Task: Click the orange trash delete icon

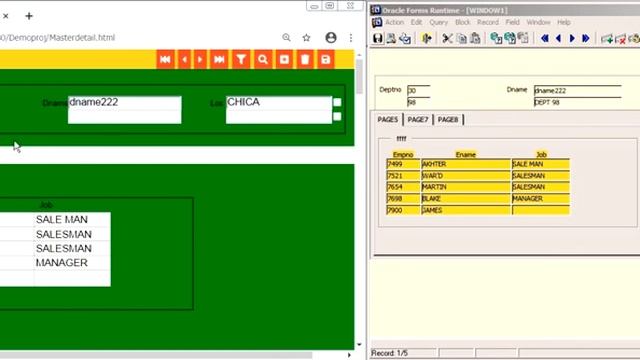Action: (305, 60)
